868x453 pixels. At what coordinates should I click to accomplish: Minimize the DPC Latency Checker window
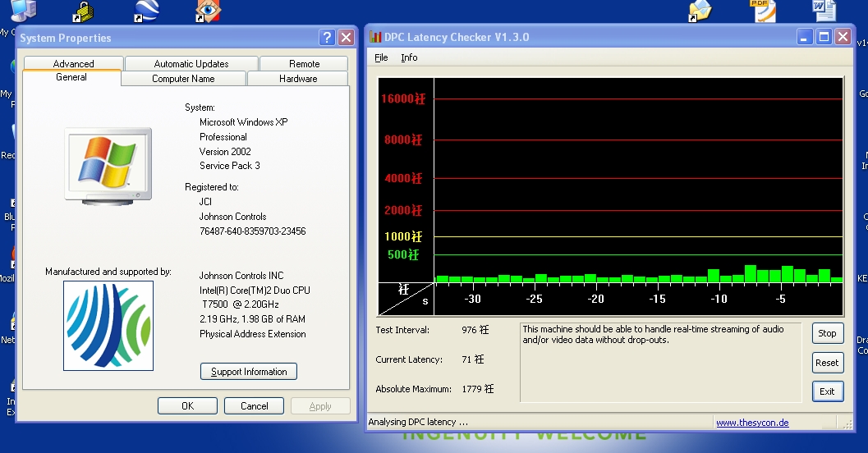tap(805, 37)
